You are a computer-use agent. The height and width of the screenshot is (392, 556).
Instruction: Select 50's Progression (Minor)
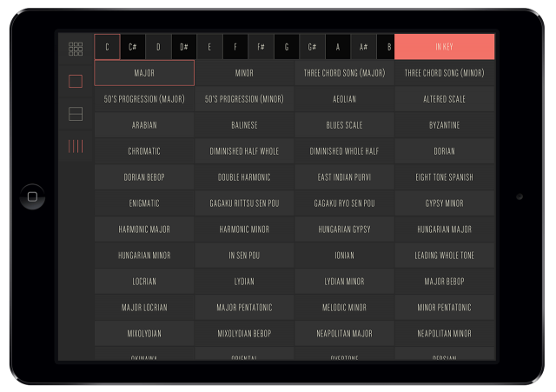point(244,99)
